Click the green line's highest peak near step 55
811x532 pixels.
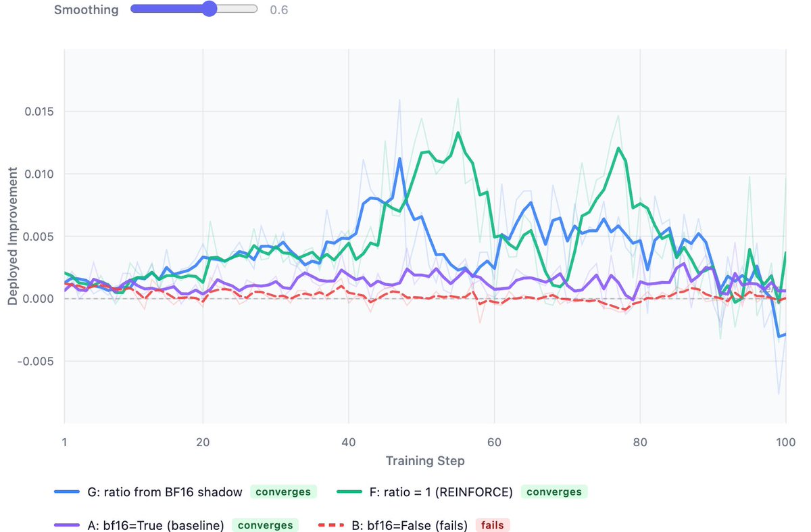pyautogui.click(x=458, y=132)
